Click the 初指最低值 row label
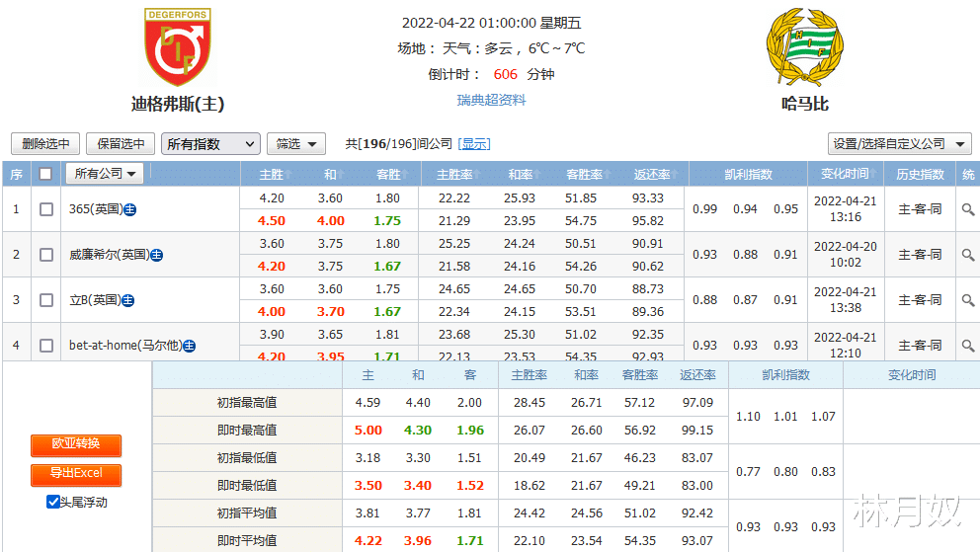Viewport: 980px width, 552px height. coord(247,458)
